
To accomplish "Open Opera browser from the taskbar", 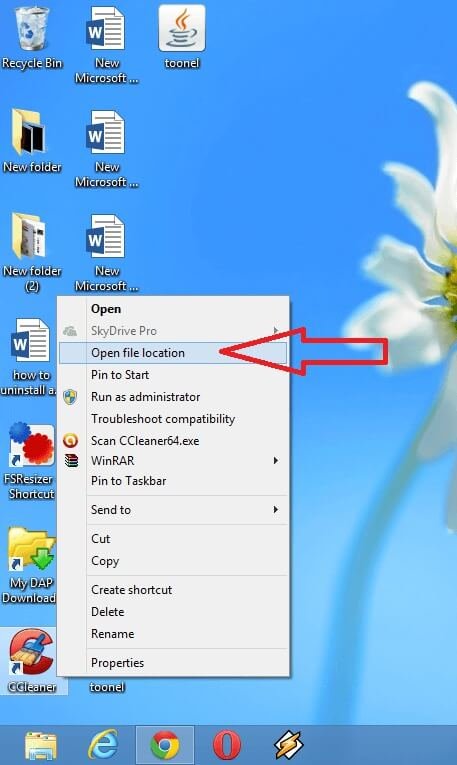I will pyautogui.click(x=227, y=745).
